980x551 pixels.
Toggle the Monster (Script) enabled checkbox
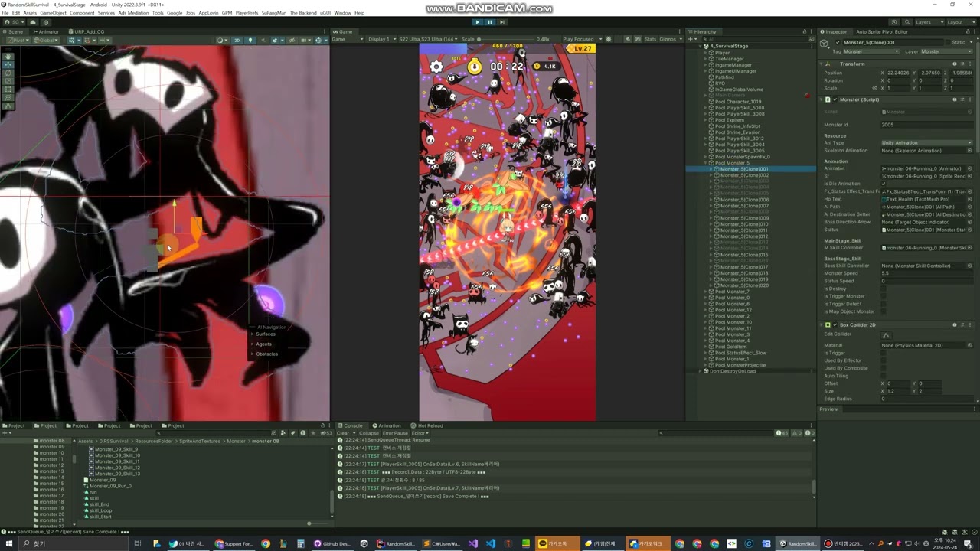tap(835, 99)
